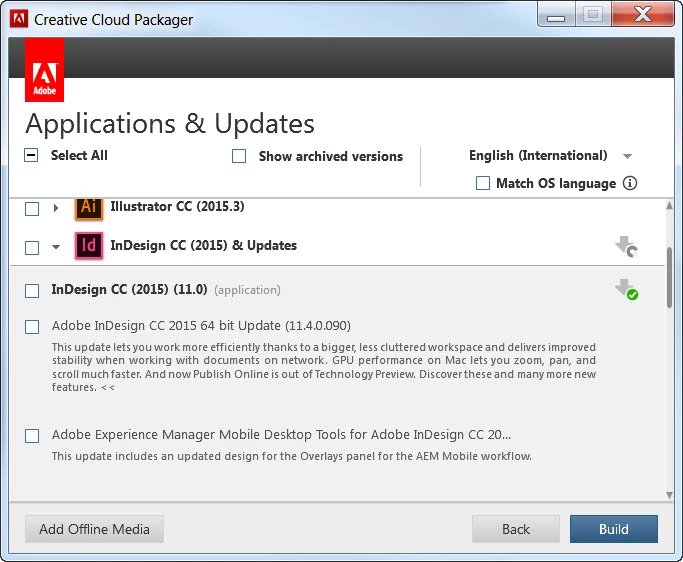Click Adobe Experience Manager Mobile Desktop Tools title
Image resolution: width=683 pixels, height=562 pixels.
pyautogui.click(x=281, y=434)
